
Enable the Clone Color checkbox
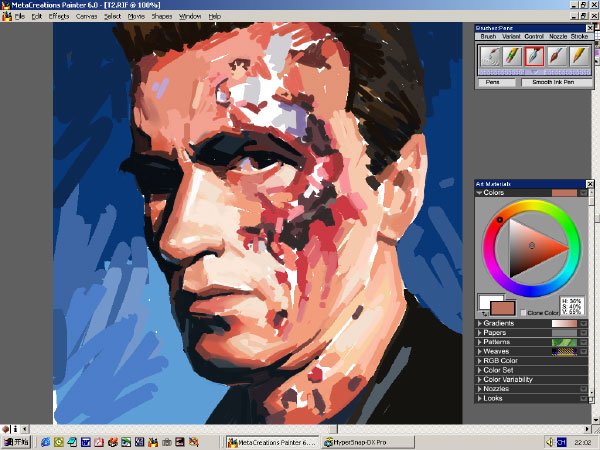pyautogui.click(x=523, y=313)
